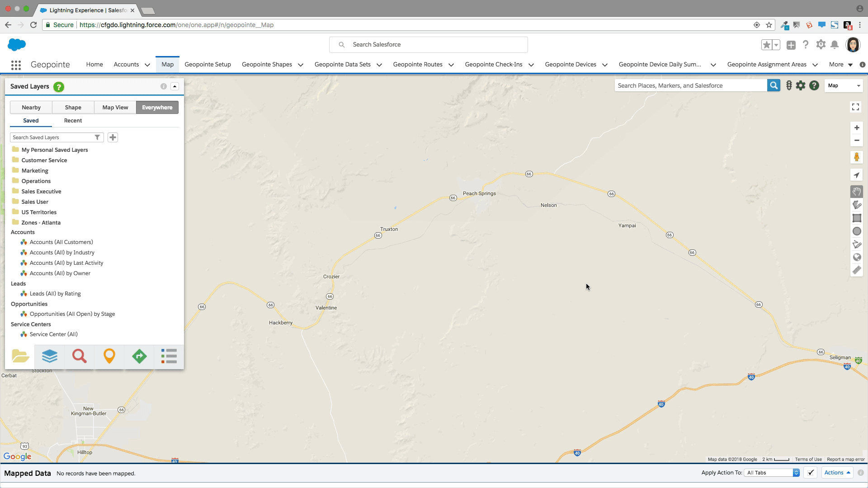The width and height of the screenshot is (868, 488).
Task: Click the map search input field
Action: [692, 85]
